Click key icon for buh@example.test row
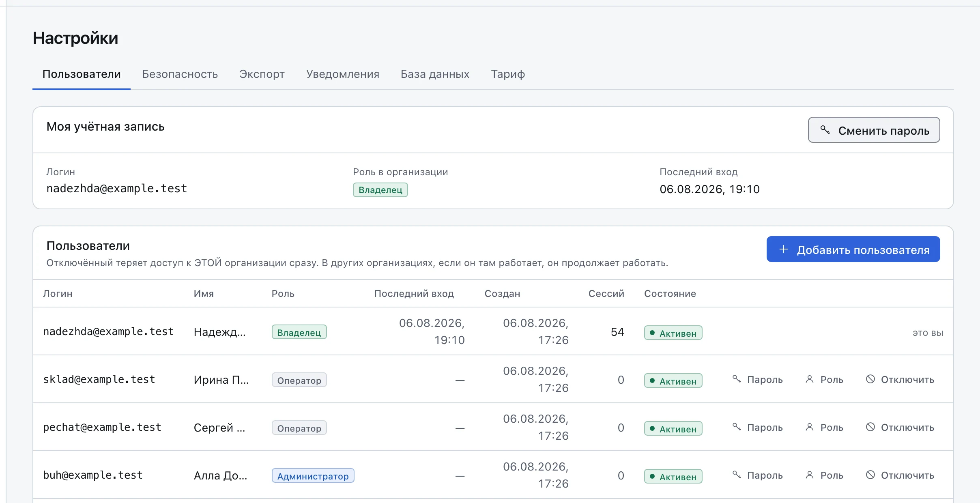 click(x=737, y=475)
